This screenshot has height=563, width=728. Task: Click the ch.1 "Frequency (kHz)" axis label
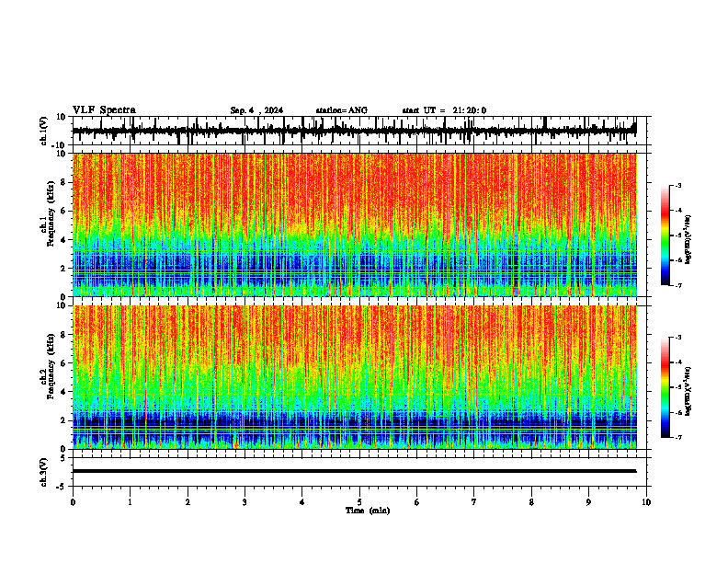(x=51, y=213)
